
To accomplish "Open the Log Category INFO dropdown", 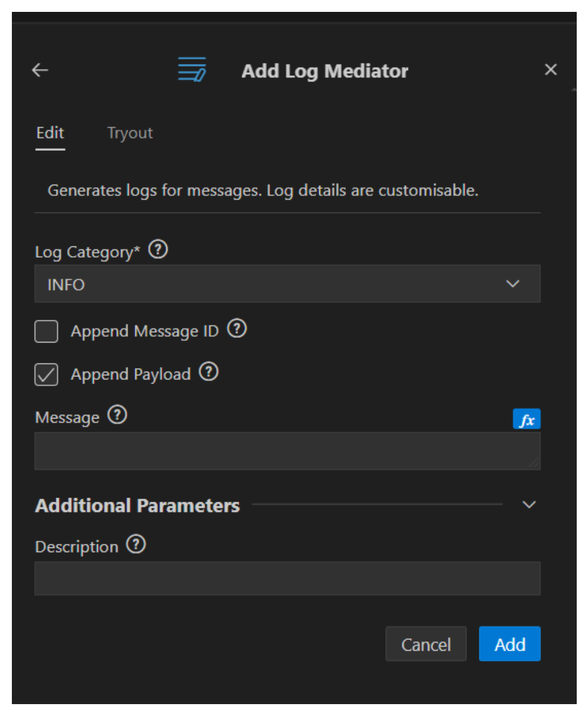I will point(287,284).
